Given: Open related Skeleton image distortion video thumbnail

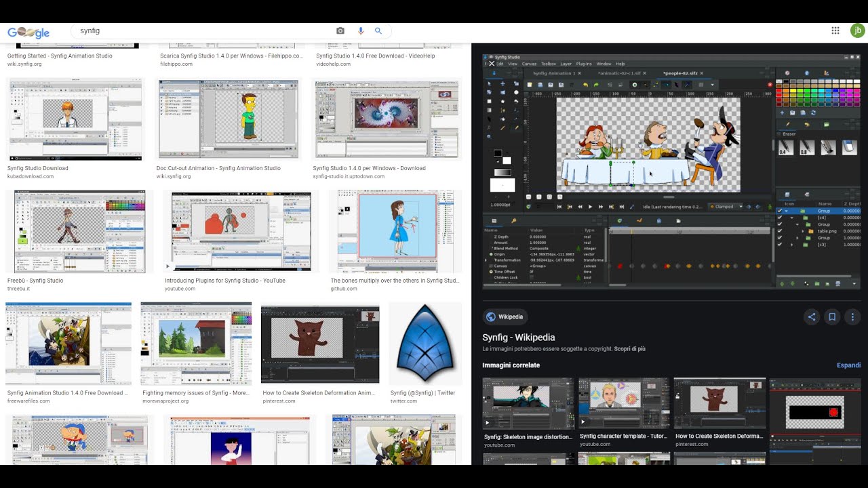Looking at the screenshot, I should 528,403.
